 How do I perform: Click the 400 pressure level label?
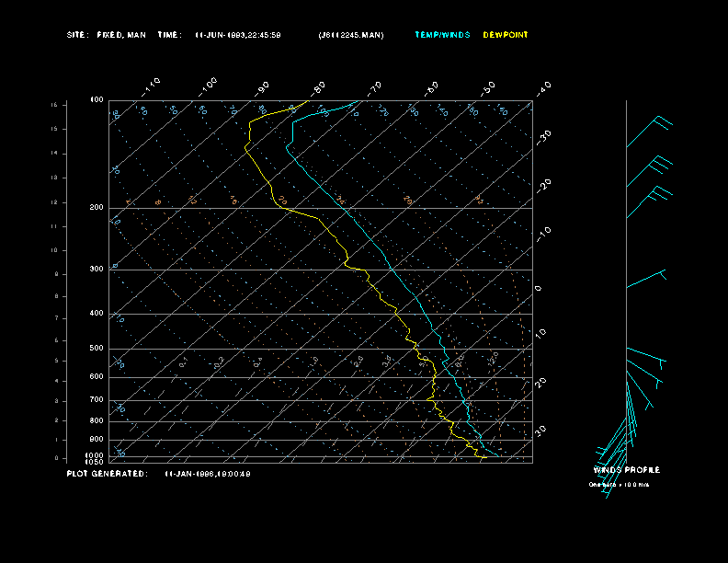97,314
